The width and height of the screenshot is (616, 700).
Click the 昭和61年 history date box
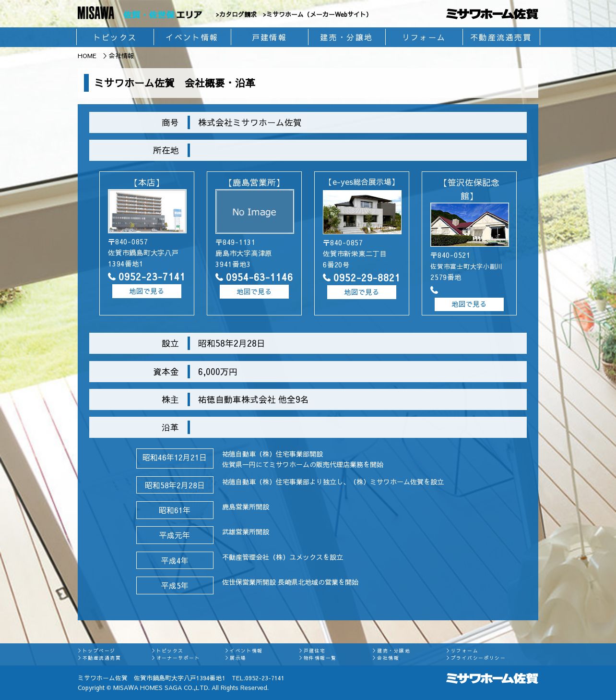pos(175,510)
